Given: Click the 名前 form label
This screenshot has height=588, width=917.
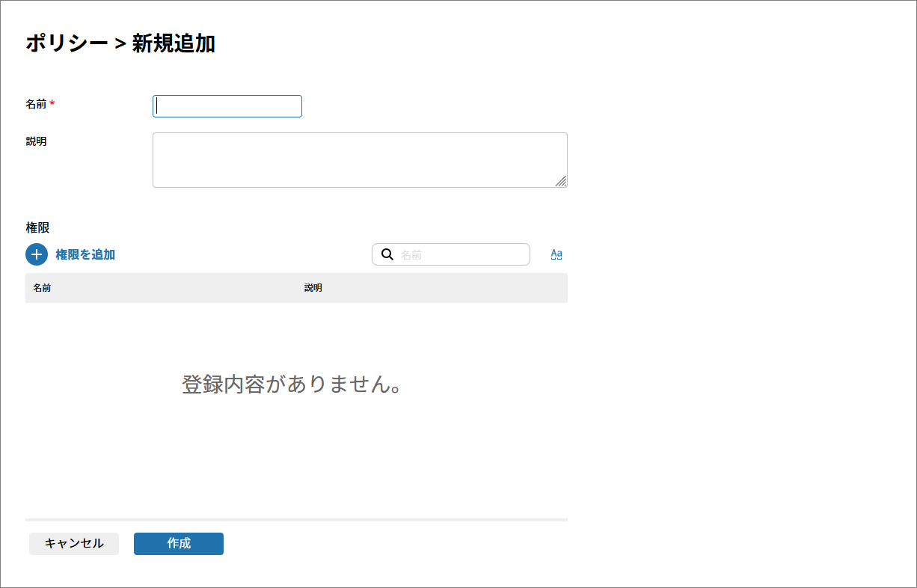Looking at the screenshot, I should [36, 105].
